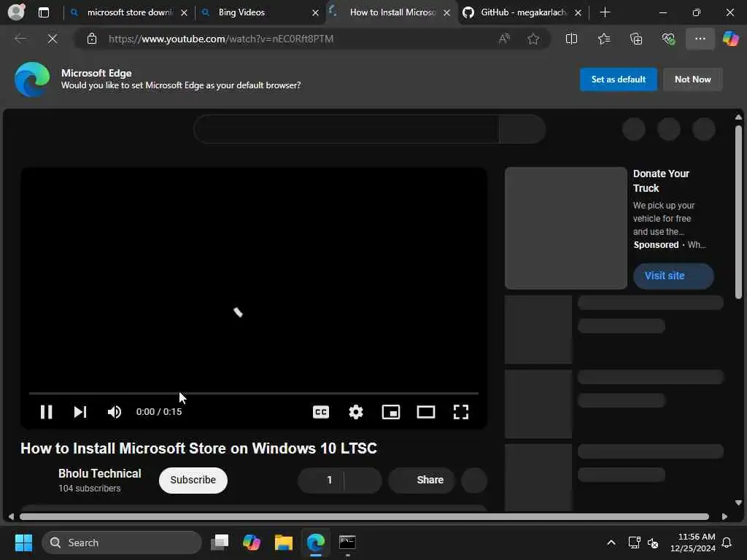The width and height of the screenshot is (747, 560).
Task: Launch Copilot from taskbar
Action: [x=252, y=542]
